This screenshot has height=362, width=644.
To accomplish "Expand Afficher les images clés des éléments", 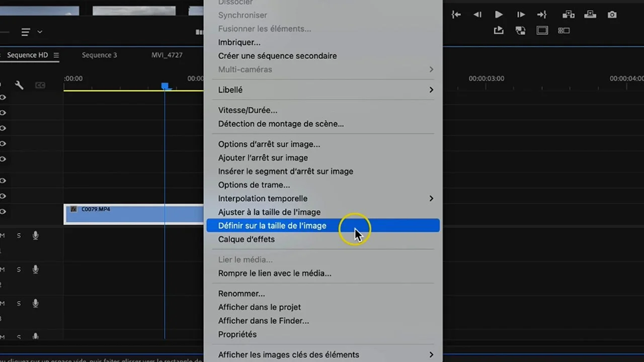I will point(431,355).
